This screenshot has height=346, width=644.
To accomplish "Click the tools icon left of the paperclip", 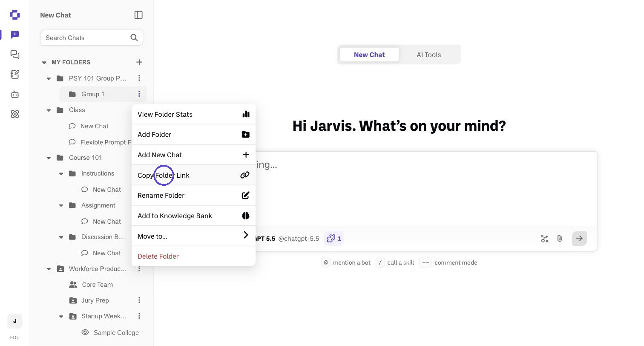I will (x=545, y=239).
